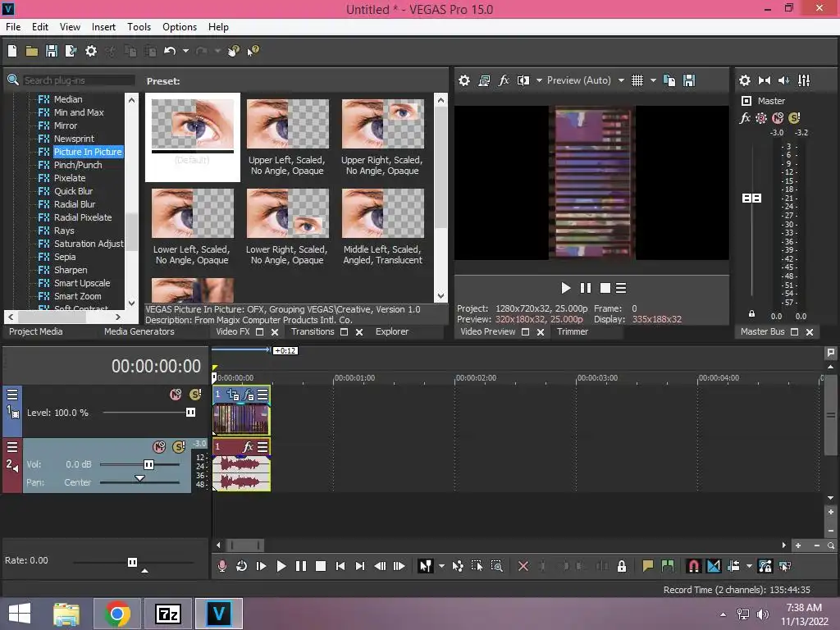Open the Preview (Auto) quality dropdown
Image resolution: width=840 pixels, height=630 pixels.
pos(621,80)
